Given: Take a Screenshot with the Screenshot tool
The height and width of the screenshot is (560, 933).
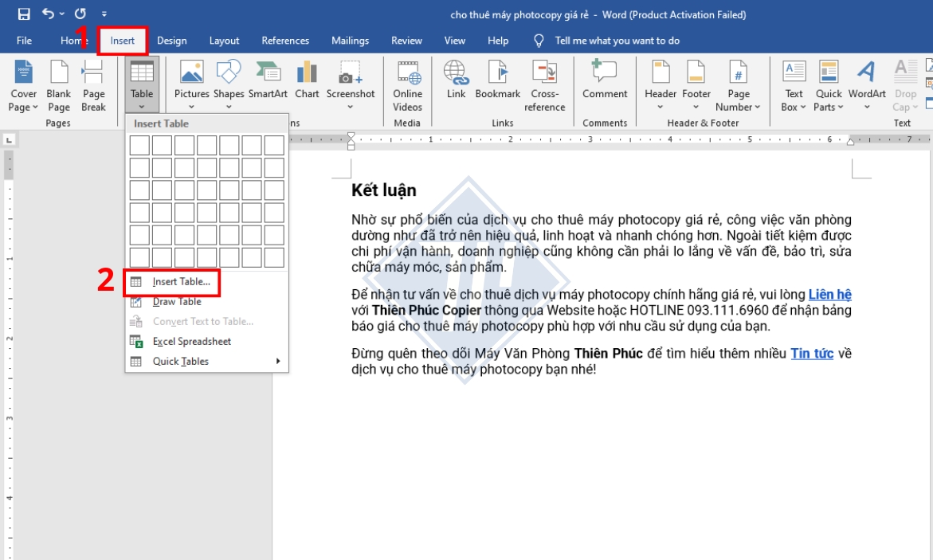Looking at the screenshot, I should (x=351, y=83).
